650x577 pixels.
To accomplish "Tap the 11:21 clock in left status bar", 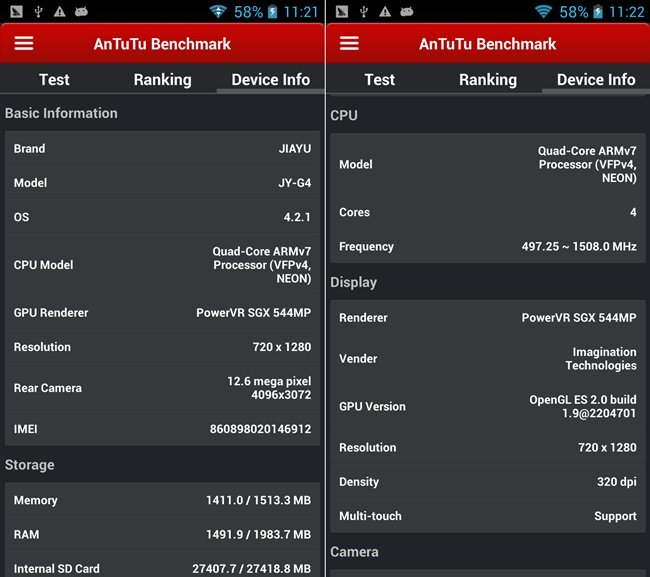I will 301,12.
